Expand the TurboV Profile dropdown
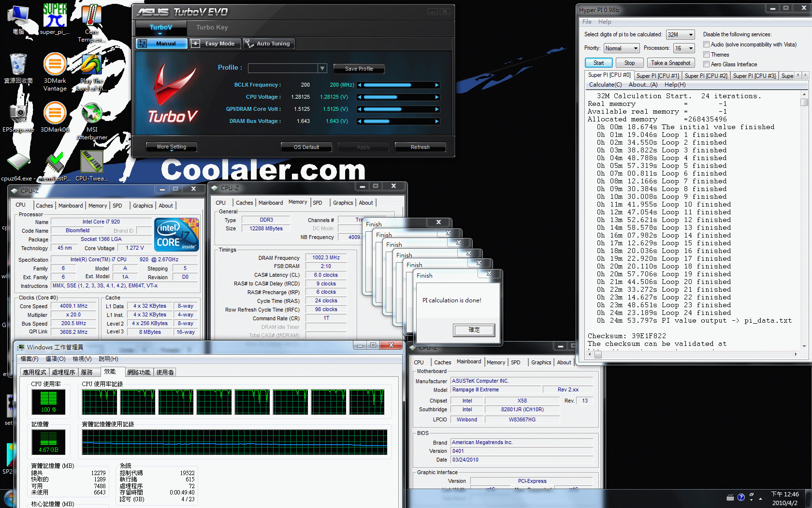Viewport: 812px width, 508px height. point(322,68)
